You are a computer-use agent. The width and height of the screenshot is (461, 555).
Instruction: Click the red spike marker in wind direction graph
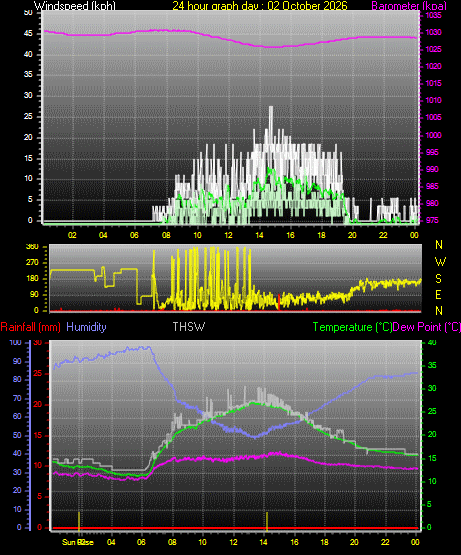[x=279, y=302]
